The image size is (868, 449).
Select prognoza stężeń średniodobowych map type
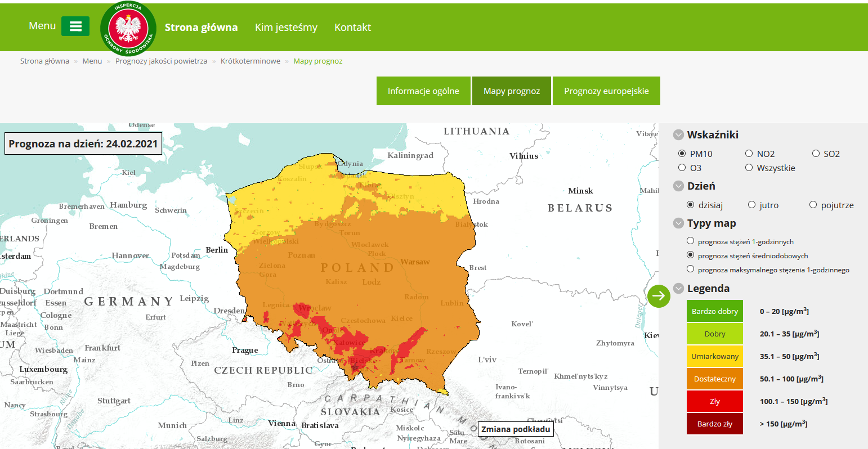pos(690,255)
